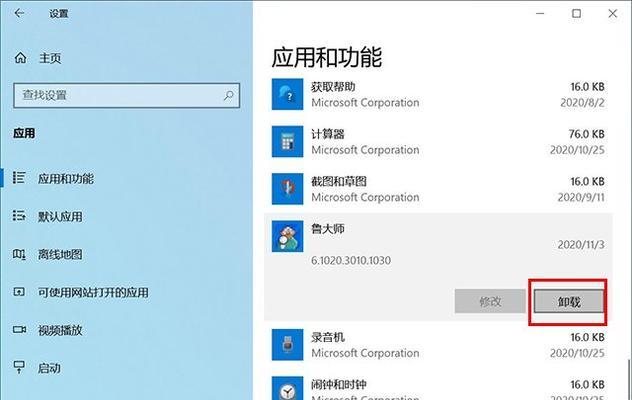This screenshot has width=632, height=400.
Task: Click the back arrow in Settings
Action: click(19, 13)
